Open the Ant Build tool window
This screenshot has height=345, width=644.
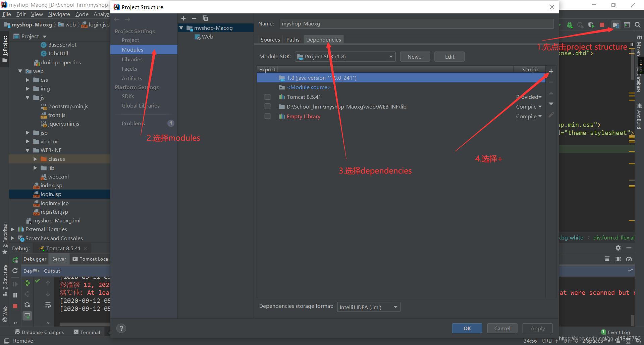639,116
